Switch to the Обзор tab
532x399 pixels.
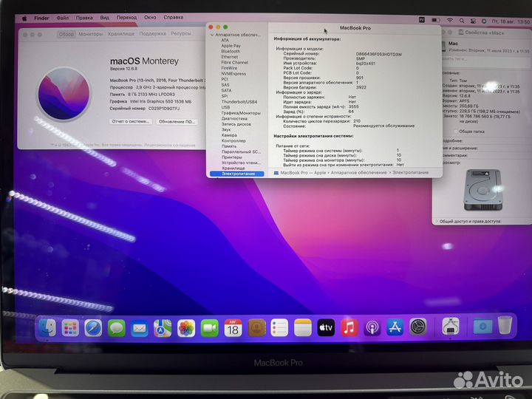pyautogui.click(x=66, y=34)
